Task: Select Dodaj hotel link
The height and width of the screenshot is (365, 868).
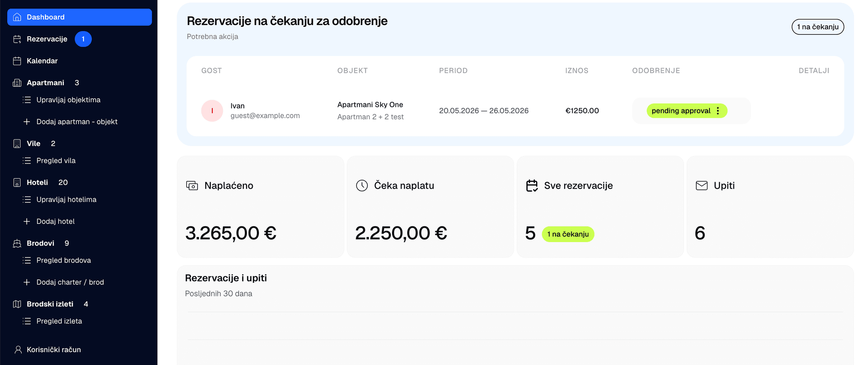Action: (x=56, y=221)
